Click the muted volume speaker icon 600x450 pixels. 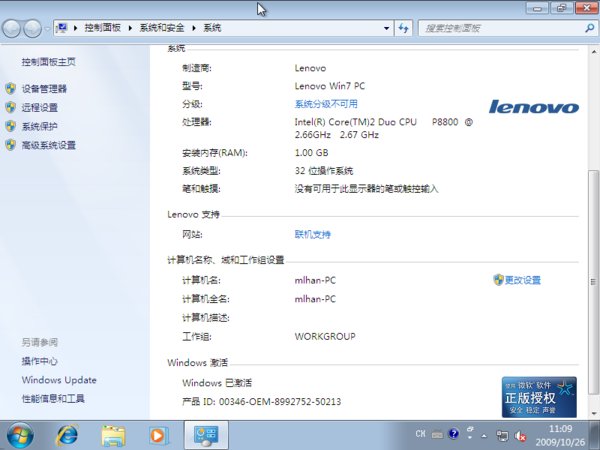pos(520,435)
